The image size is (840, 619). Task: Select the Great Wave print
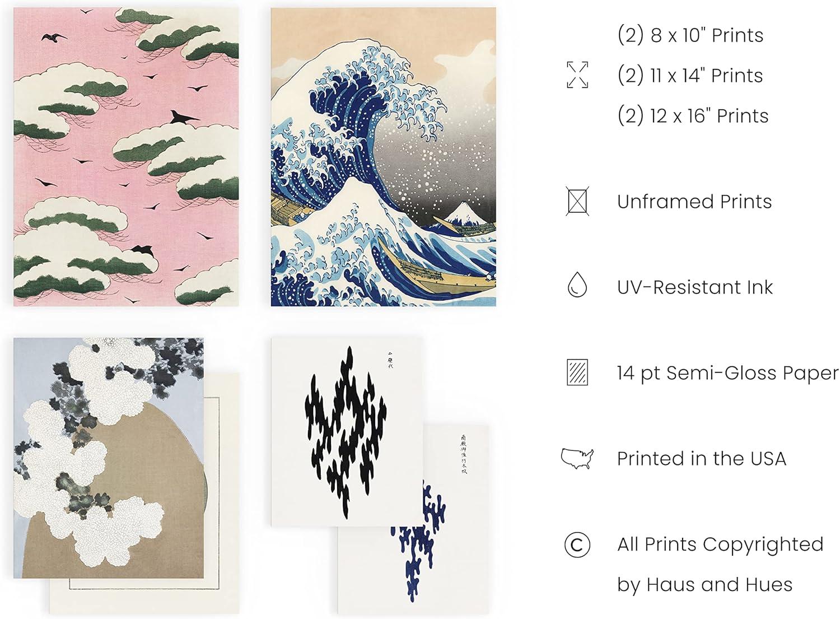coord(384,157)
